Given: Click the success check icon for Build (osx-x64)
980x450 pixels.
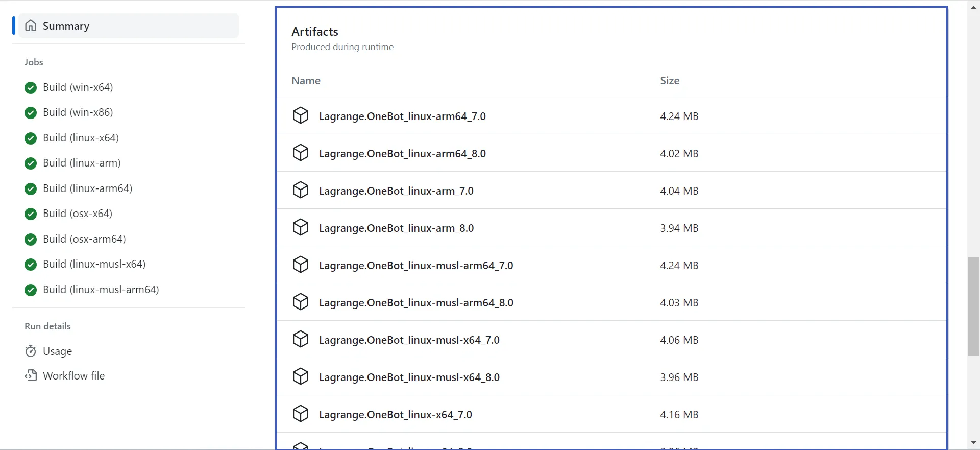Looking at the screenshot, I should point(31,214).
